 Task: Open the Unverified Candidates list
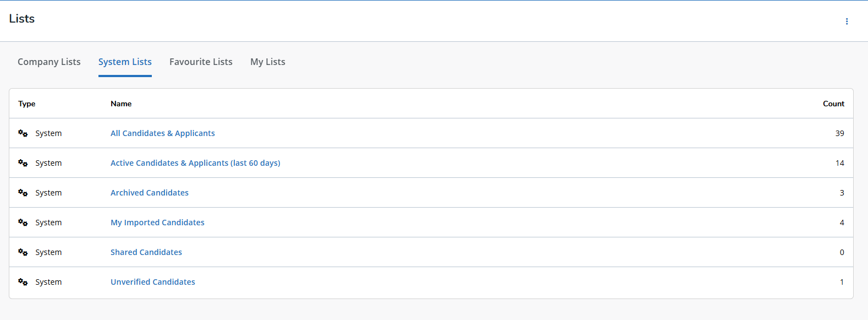pyautogui.click(x=152, y=282)
